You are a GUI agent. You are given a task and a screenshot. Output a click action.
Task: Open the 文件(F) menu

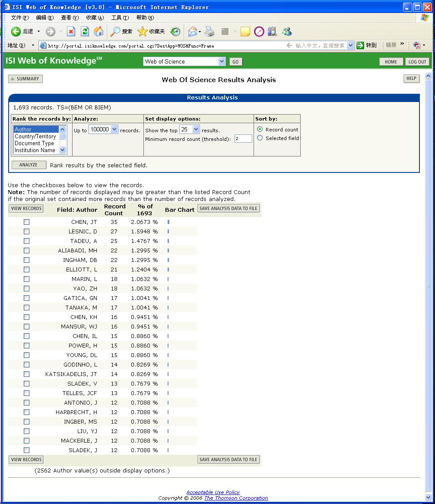point(19,18)
